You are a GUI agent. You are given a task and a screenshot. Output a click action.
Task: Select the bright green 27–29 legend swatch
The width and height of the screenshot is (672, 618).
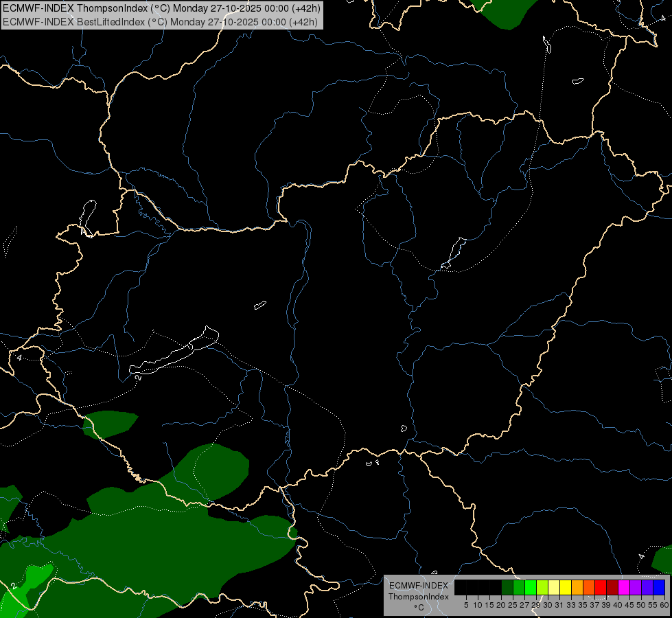click(531, 587)
